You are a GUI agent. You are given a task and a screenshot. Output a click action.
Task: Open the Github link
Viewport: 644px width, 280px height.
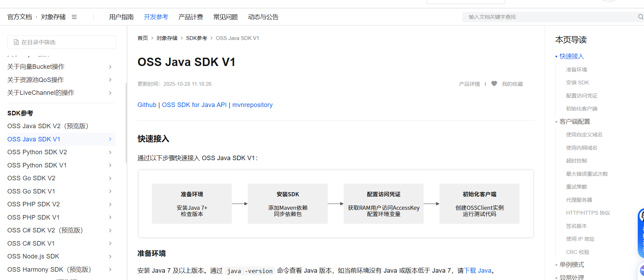(147, 105)
